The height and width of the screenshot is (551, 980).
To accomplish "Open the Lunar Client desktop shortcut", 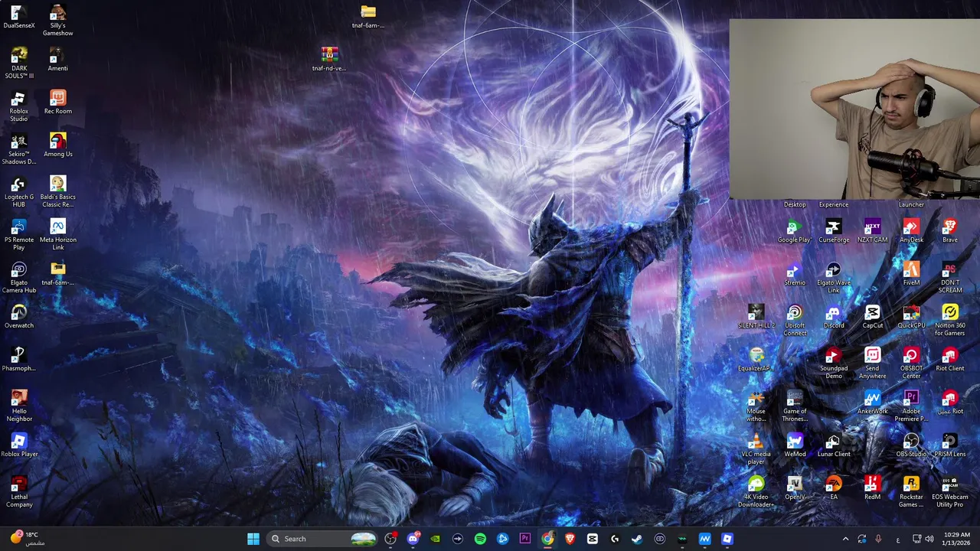I will click(x=834, y=445).
